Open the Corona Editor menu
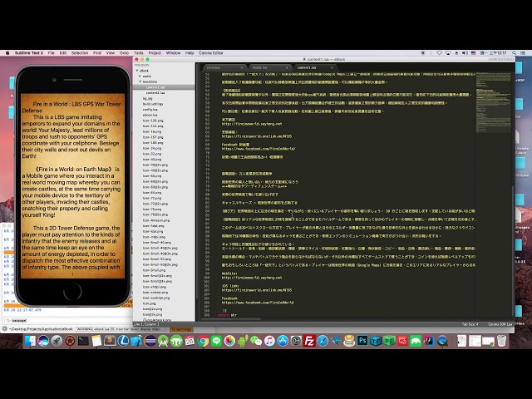This screenshot has width=532, height=399. tap(210, 53)
